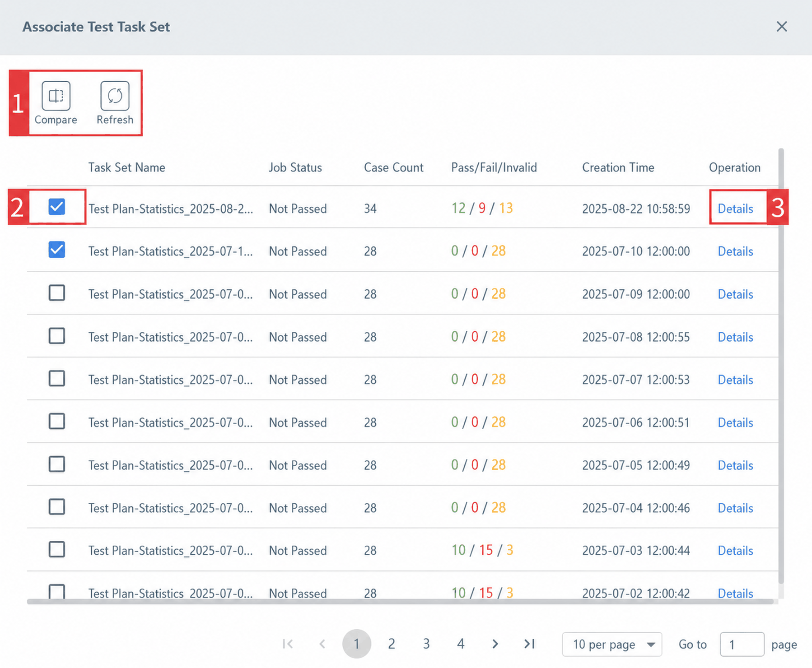Open Details for 2025-08-22 10:58:59 row
This screenshot has height=668, width=812.
[736, 209]
